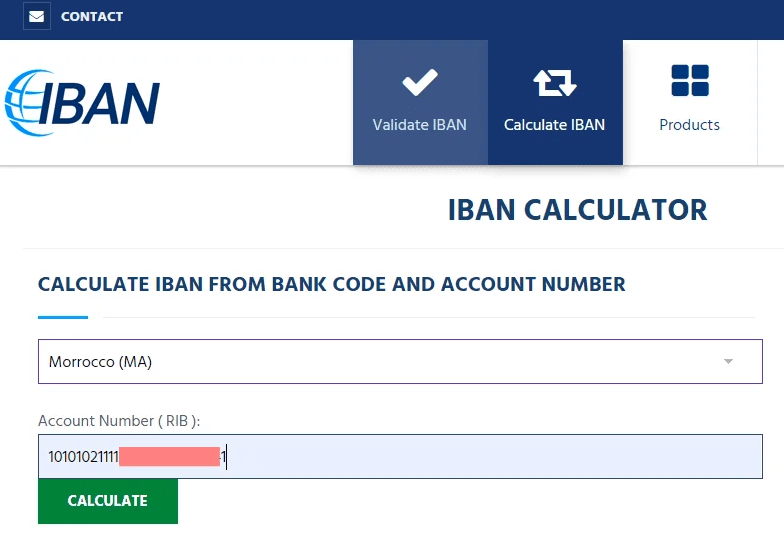Screen dimensions: 784x548
Task: Click the Validate IBAN checkmark icon
Action: tap(420, 82)
